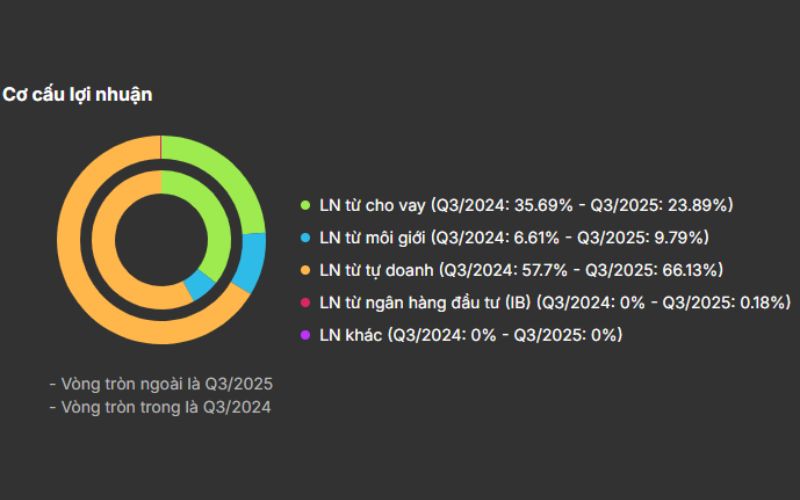Viewport: 800px width, 500px height.
Task: Click the empty center of the donut chart
Action: (x=161, y=238)
